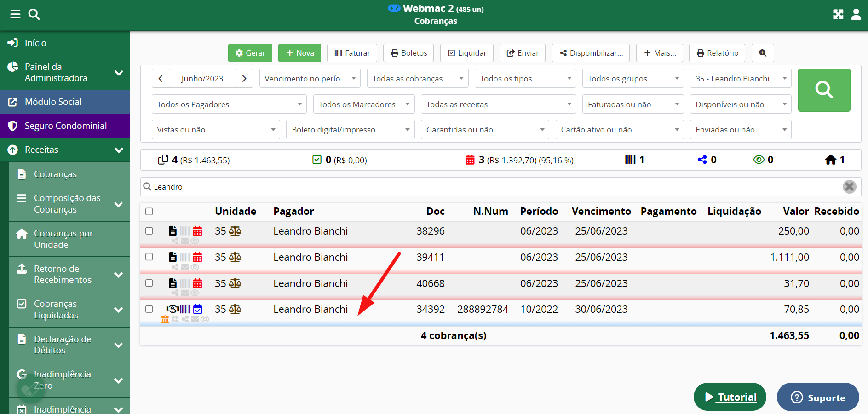Toggle the select-all checkbox in table header

pyautogui.click(x=149, y=212)
